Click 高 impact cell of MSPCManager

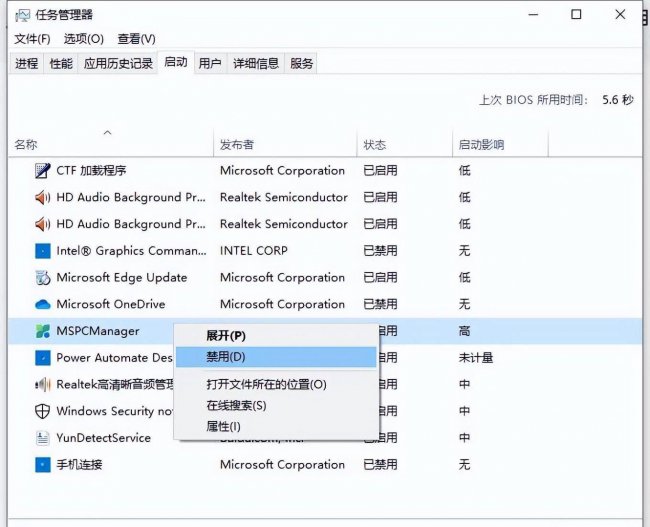click(464, 331)
